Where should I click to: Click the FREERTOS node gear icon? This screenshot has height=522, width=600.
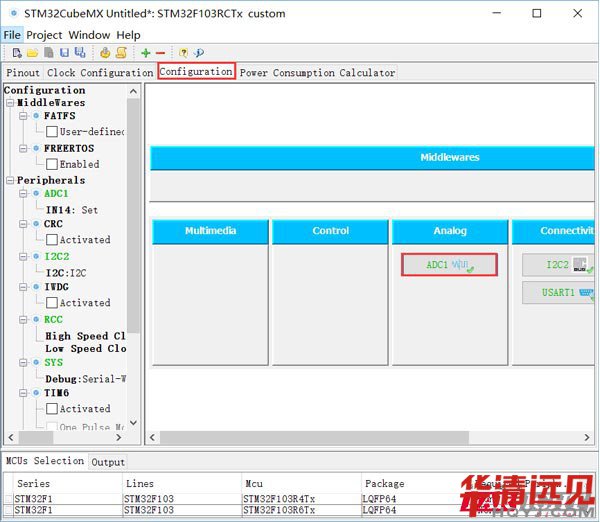tap(36, 148)
